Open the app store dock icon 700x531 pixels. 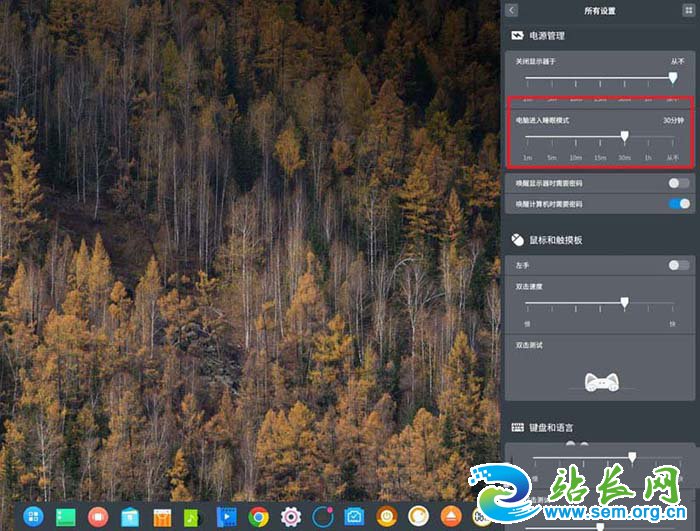(x=129, y=516)
